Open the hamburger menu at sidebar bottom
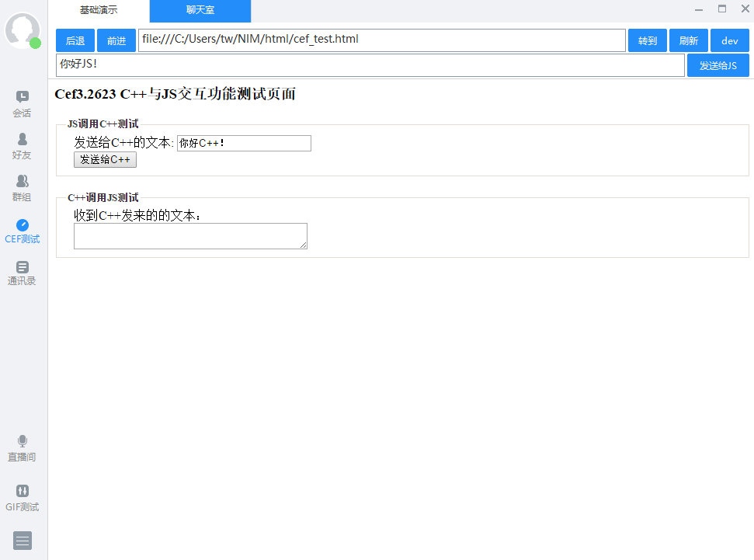Viewport: 754px width, 560px height. click(x=22, y=541)
